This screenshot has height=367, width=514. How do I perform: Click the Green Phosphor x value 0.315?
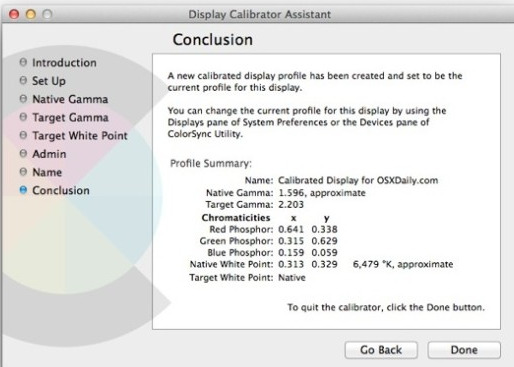tap(291, 241)
